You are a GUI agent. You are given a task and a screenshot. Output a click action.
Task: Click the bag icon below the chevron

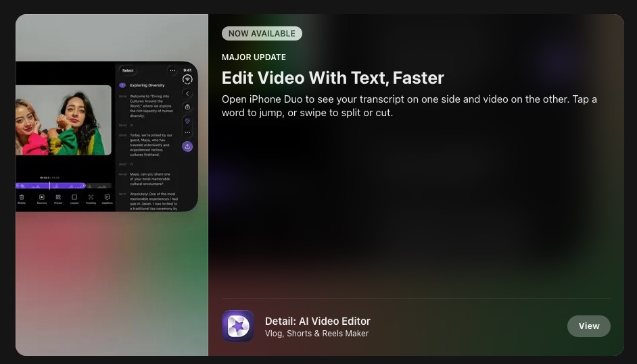(x=187, y=107)
